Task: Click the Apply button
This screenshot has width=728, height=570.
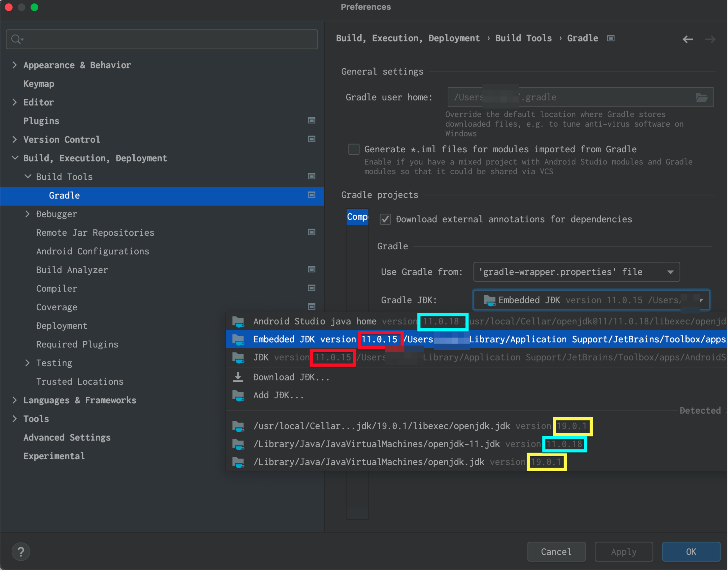Action: (624, 552)
